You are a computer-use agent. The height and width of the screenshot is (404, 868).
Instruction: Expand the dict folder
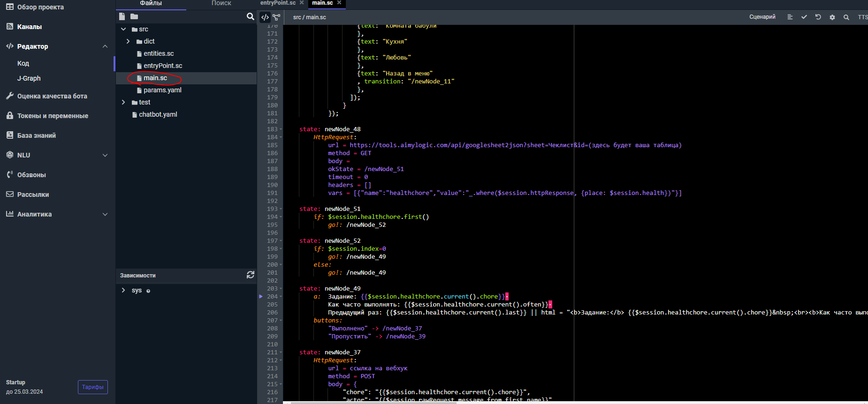[128, 41]
